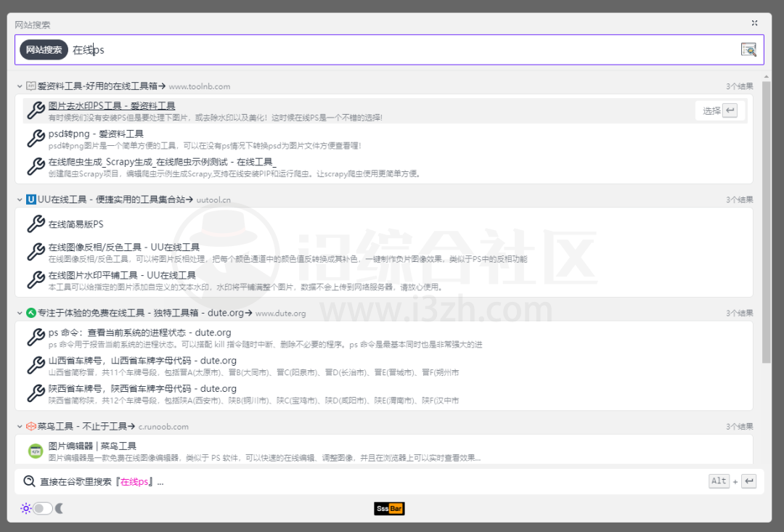Viewport: 784px width, 532px height.
Task: Click wrench icon beside psd转png result
Action: [x=36, y=138]
